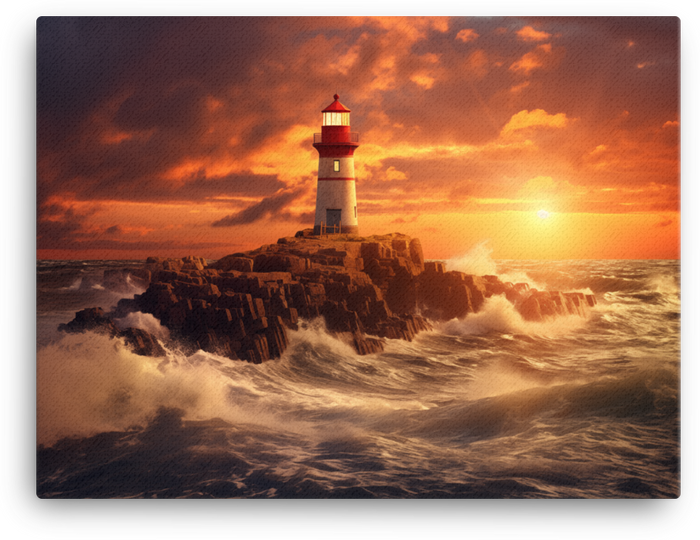Click the lit window on lighthouse tower
Screen dimensions: 700x540
[x=336, y=165]
